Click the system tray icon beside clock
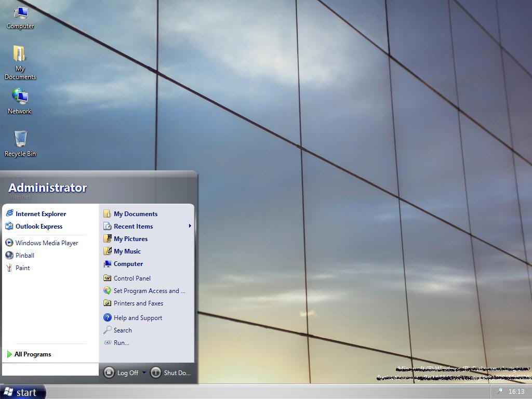Screen dimensions: 532x399 coord(499,392)
